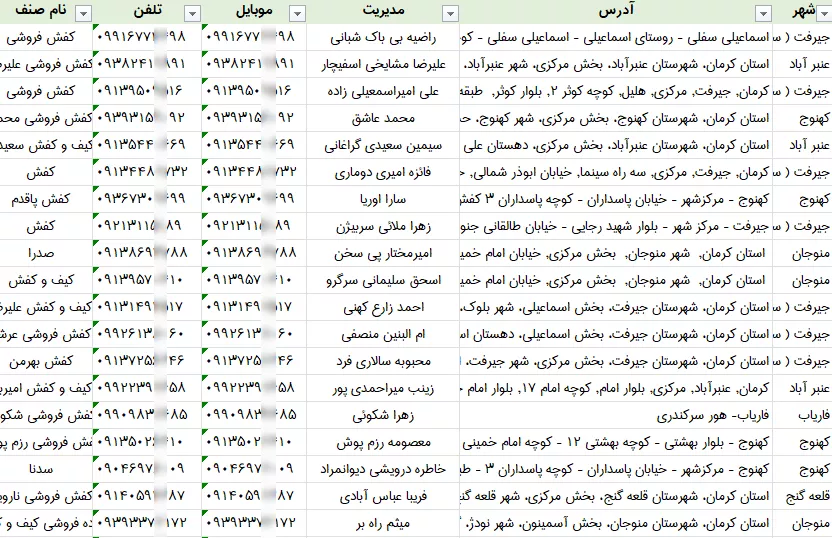This screenshot has width=832, height=538.
Task: Click address starting کهنوج - بلوار بهشتی
Action: pos(616,443)
